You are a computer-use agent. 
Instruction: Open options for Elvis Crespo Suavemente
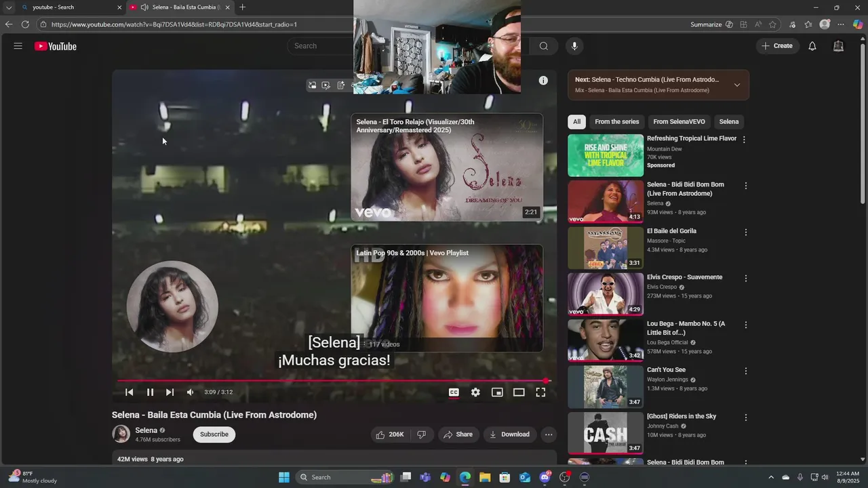(x=746, y=279)
